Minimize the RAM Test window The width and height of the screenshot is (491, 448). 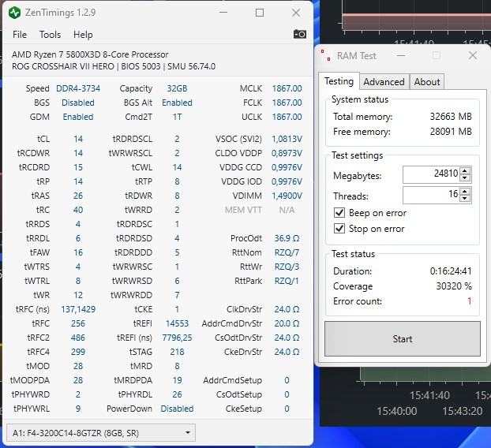(x=401, y=56)
